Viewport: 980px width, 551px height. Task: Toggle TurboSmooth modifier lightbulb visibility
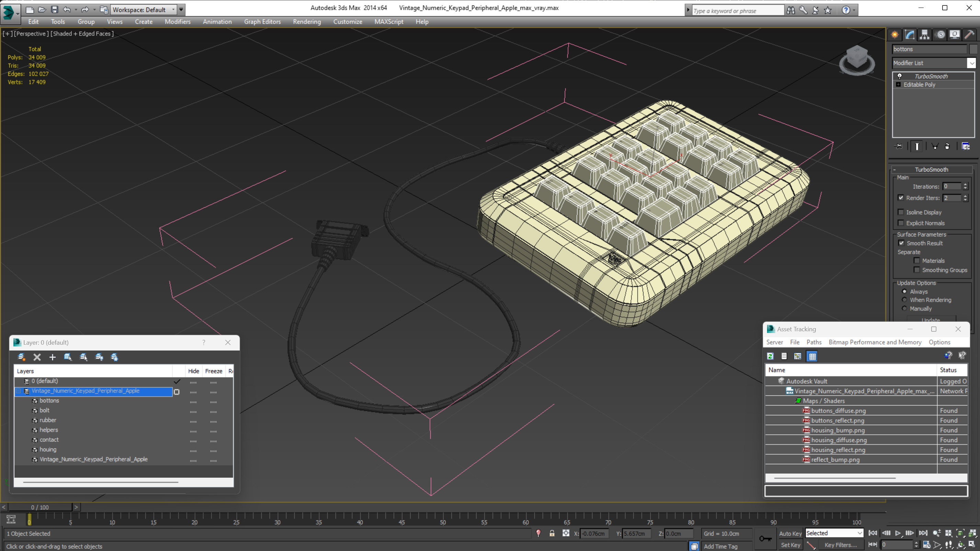point(900,76)
